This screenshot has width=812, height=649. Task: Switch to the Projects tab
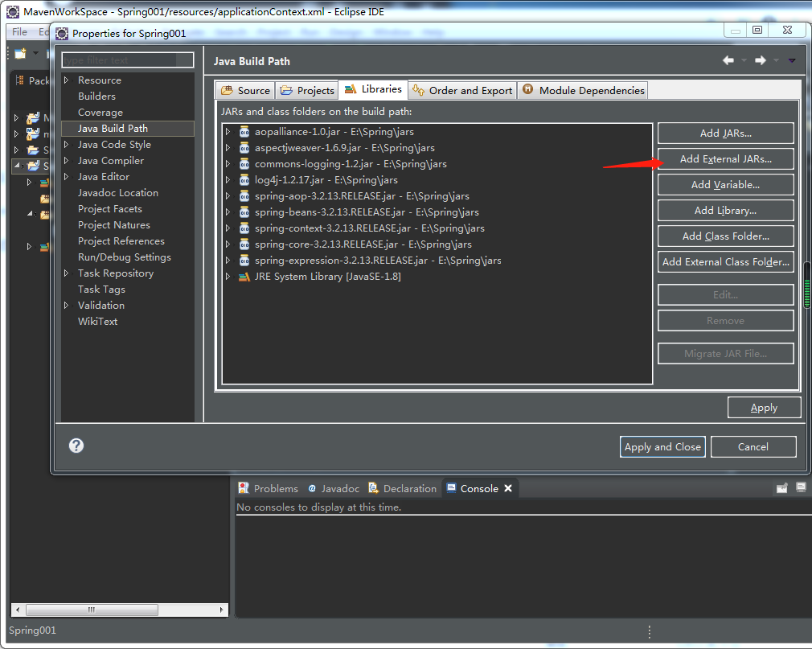[306, 90]
